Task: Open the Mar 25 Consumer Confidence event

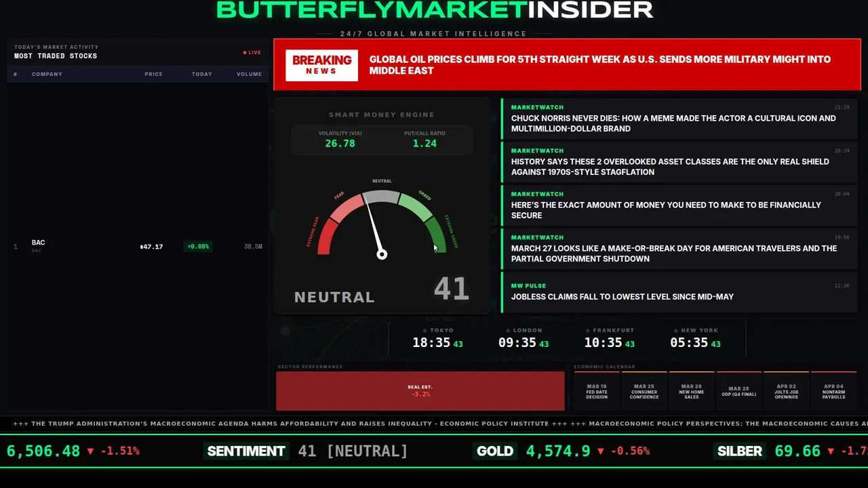Action: (644, 391)
